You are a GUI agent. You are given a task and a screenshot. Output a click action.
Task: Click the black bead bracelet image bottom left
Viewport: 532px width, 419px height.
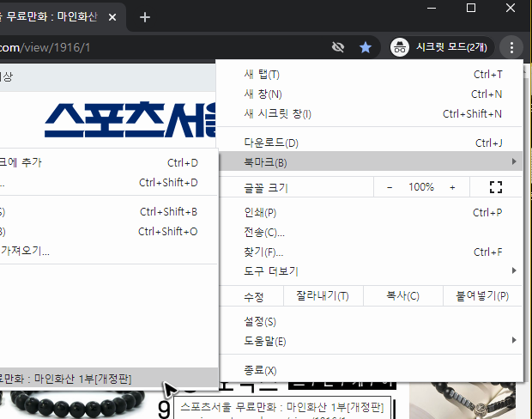click(76, 404)
